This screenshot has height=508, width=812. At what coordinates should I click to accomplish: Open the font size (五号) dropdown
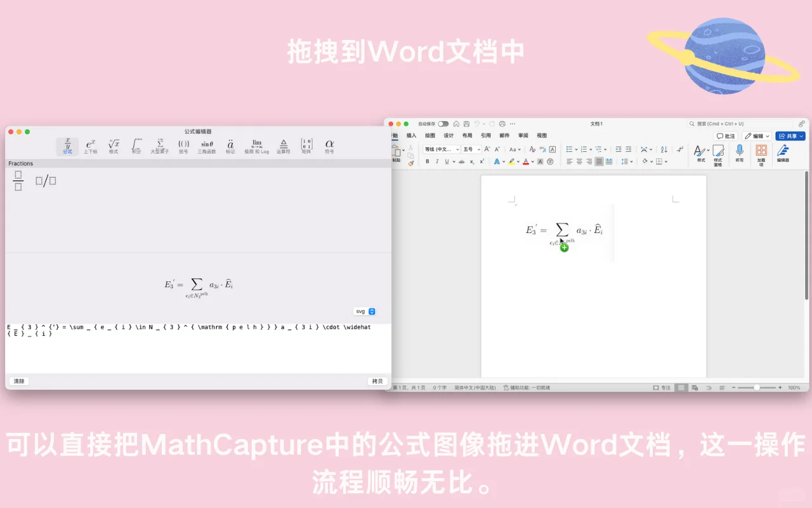[473, 149]
